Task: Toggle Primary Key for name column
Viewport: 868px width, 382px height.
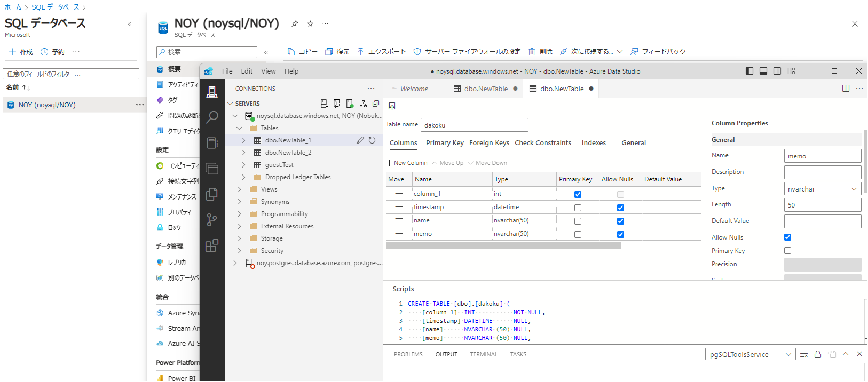Action: (578, 221)
